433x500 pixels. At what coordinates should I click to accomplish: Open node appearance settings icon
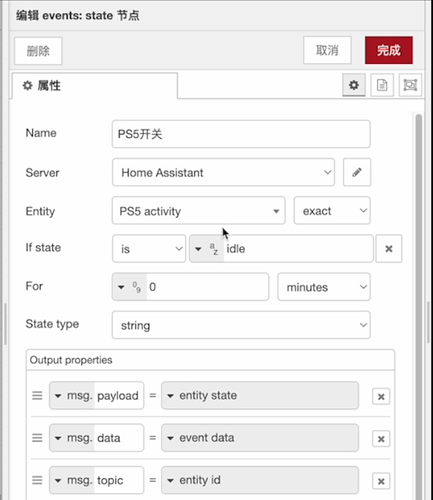coord(410,85)
